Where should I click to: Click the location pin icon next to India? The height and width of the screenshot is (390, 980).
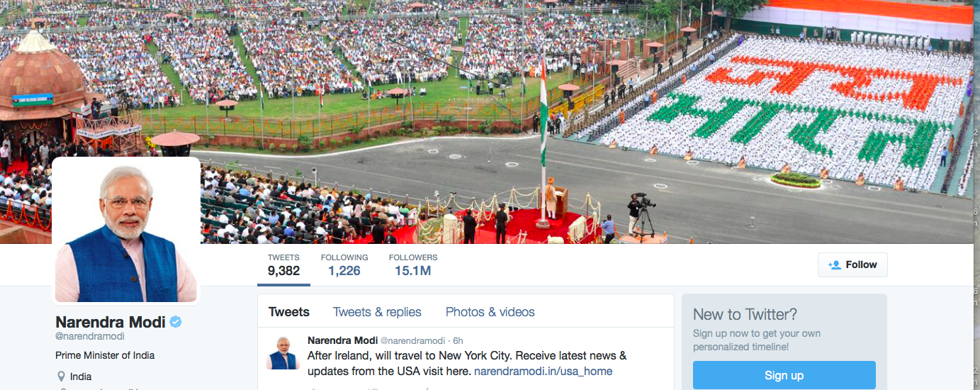click(62, 377)
